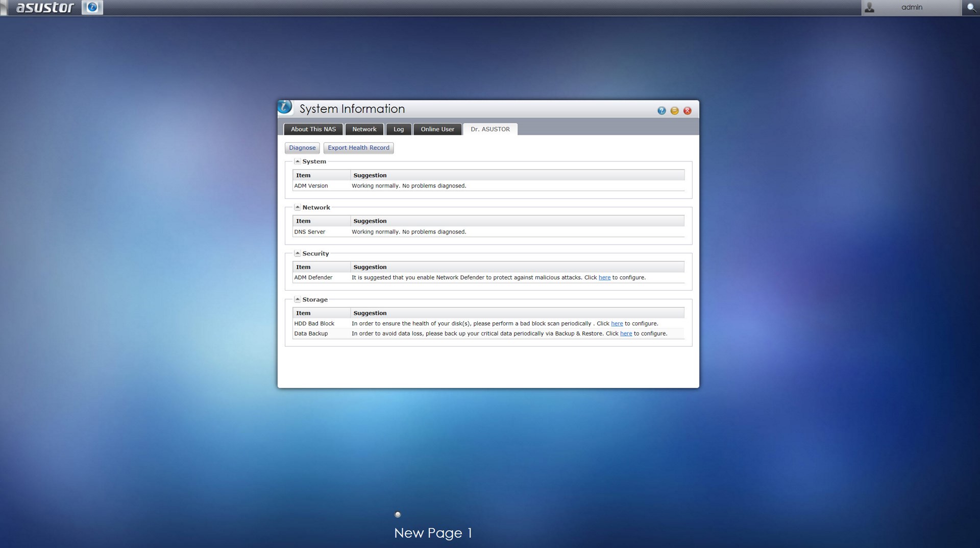The width and height of the screenshot is (980, 548).
Task: Select the Dr. ASUSTOR tab
Action: click(490, 129)
